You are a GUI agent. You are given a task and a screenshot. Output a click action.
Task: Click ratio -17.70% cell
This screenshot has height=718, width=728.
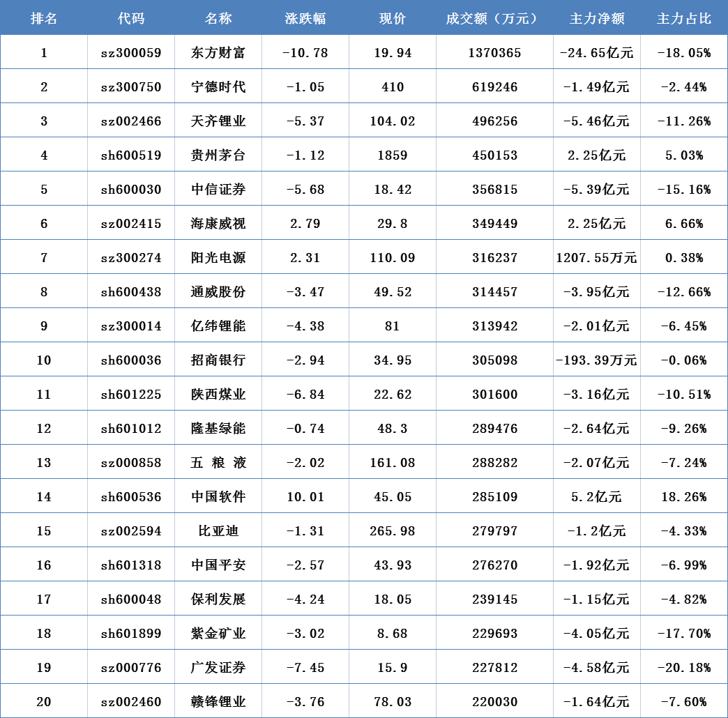[x=684, y=634]
